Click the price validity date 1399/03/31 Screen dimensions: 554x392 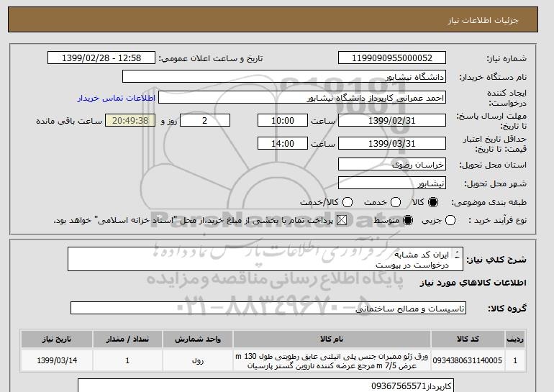tap(392, 143)
